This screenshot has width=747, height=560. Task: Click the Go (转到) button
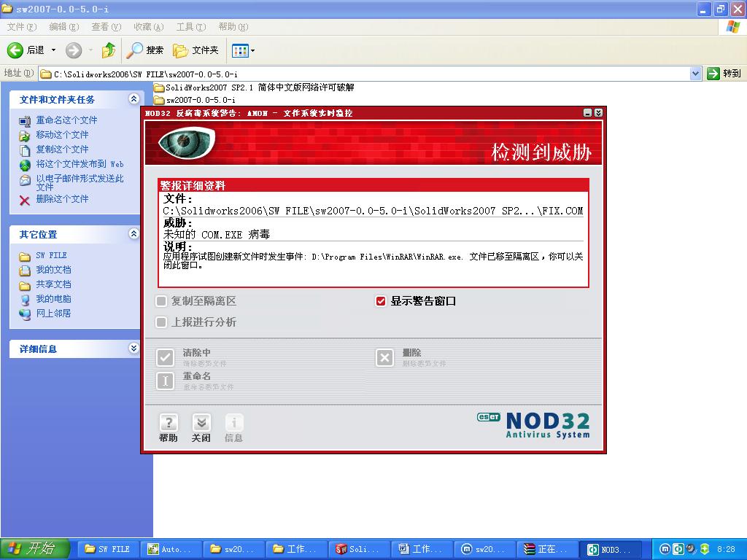click(x=724, y=74)
